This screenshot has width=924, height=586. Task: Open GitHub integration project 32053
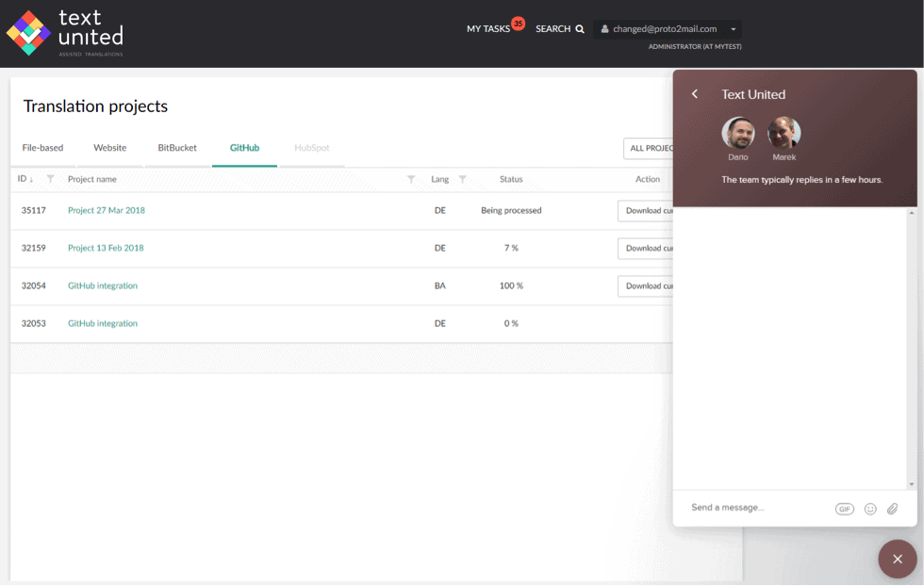click(103, 323)
